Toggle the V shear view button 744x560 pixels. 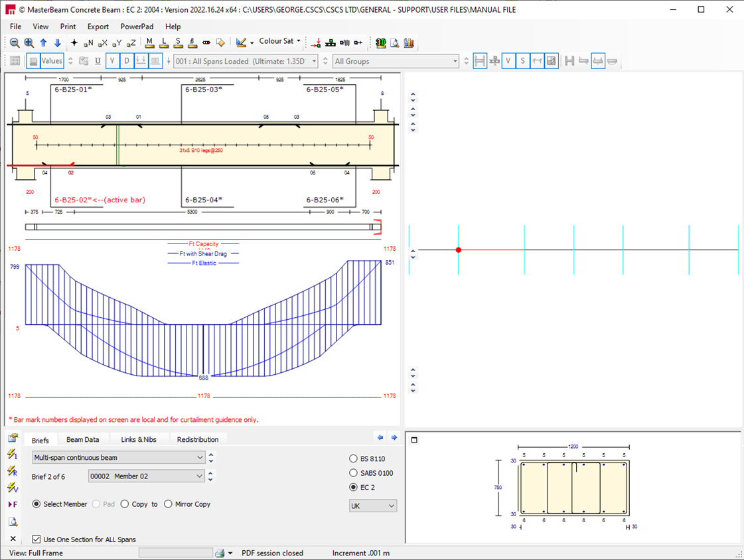click(508, 60)
